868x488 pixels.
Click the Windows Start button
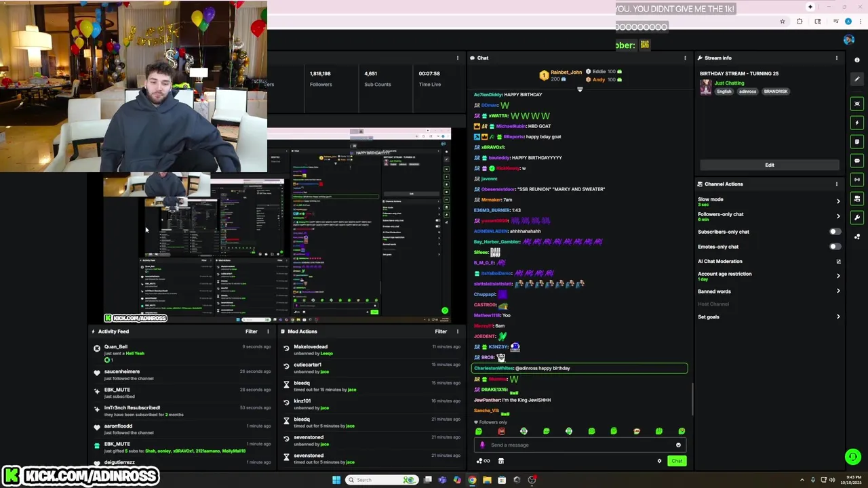click(x=336, y=480)
